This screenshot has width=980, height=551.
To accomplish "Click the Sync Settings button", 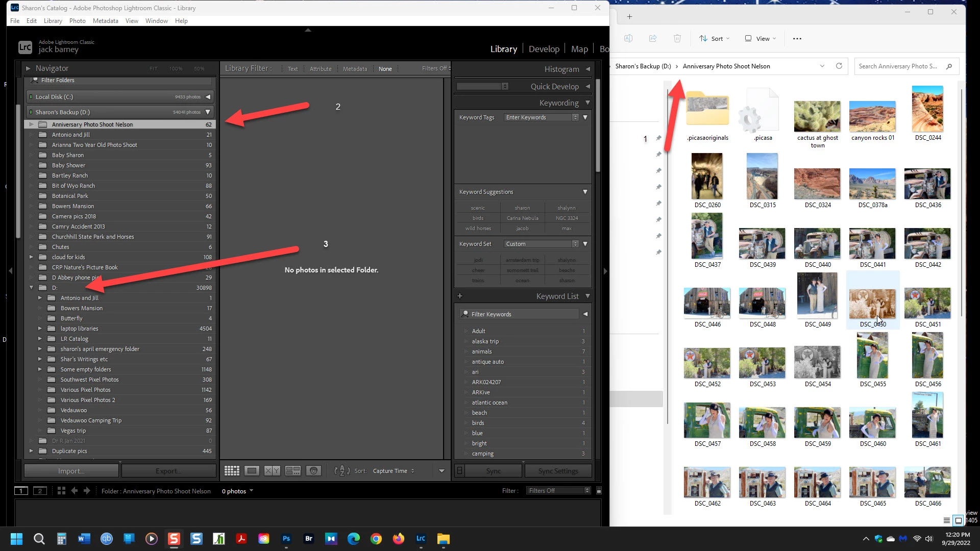I will click(x=558, y=471).
